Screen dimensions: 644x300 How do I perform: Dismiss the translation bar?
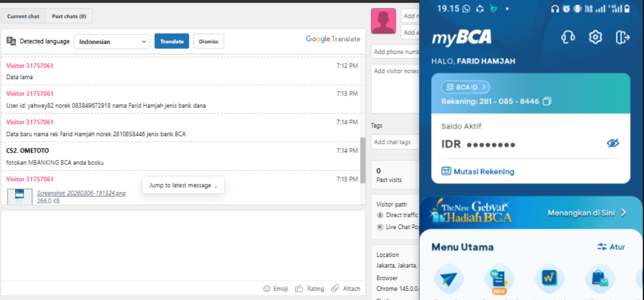pyautogui.click(x=209, y=42)
